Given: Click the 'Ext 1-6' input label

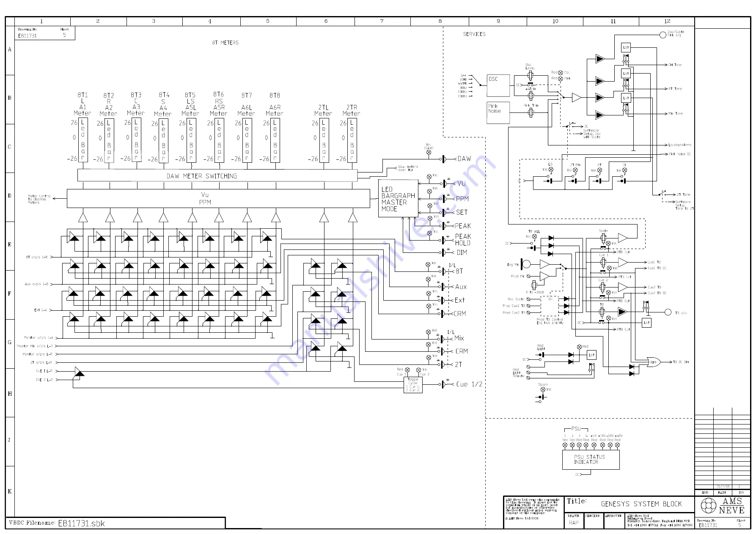Looking at the screenshot, I should [41, 310].
